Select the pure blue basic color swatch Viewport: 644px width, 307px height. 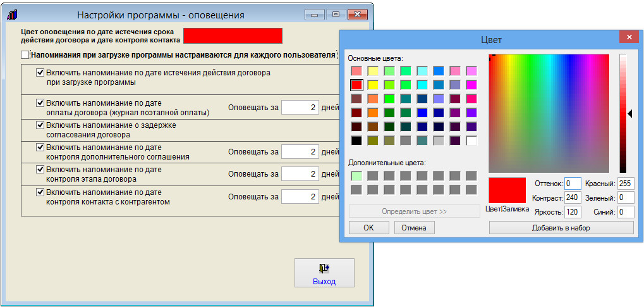[422, 113]
